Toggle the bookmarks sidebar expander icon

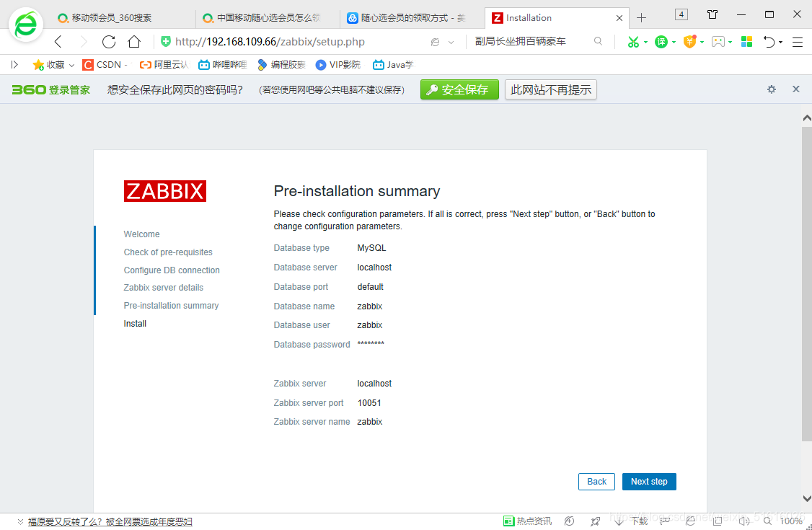click(14, 65)
